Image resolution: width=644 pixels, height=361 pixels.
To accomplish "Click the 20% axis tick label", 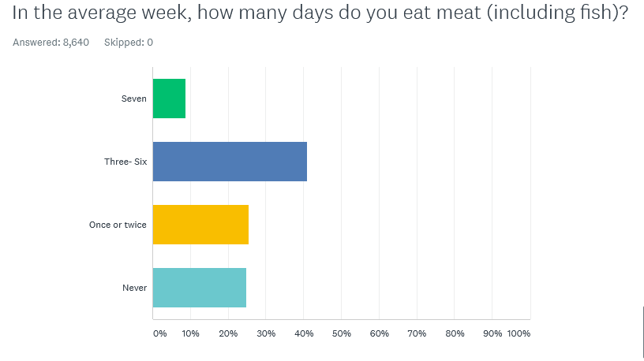I will [x=228, y=333].
